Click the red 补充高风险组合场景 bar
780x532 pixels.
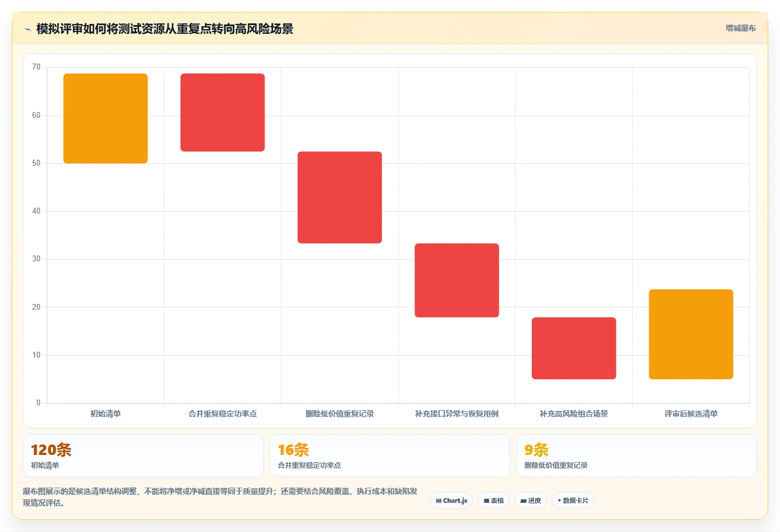click(x=574, y=348)
